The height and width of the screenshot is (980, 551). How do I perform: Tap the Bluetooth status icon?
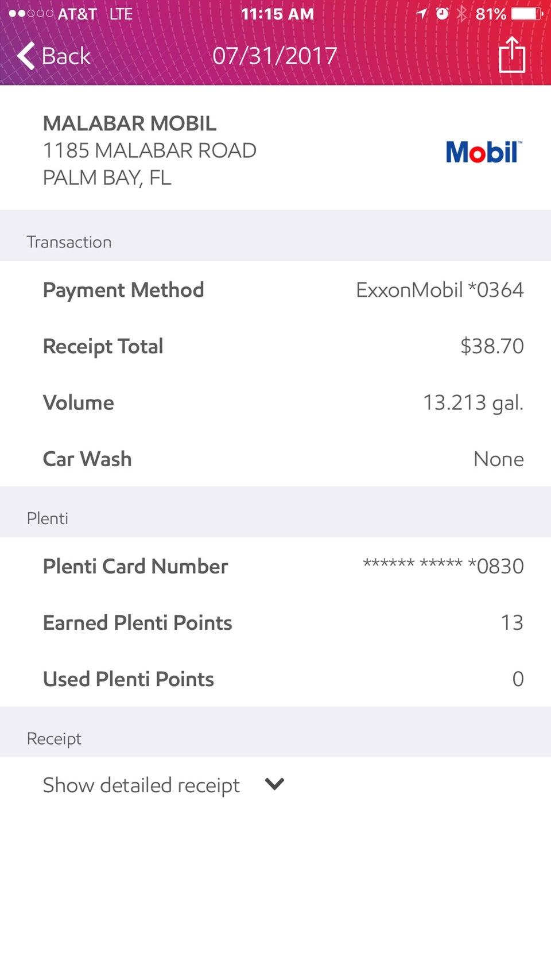pyautogui.click(x=461, y=14)
